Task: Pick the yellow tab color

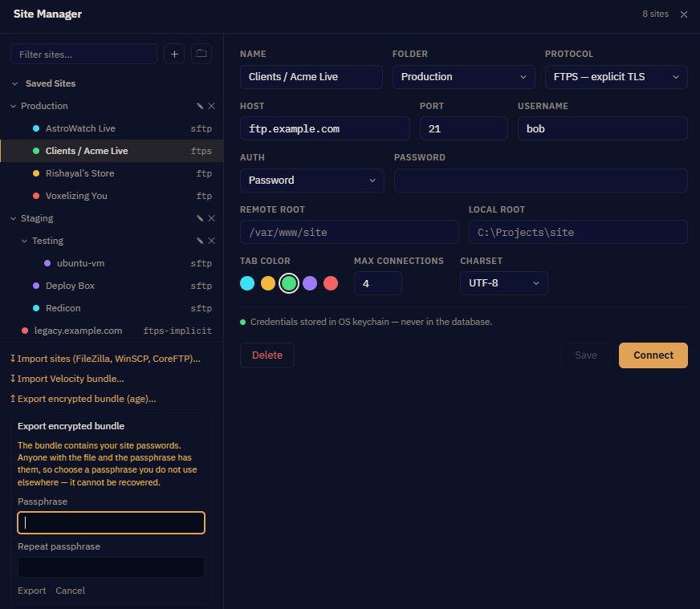Action: tap(268, 283)
